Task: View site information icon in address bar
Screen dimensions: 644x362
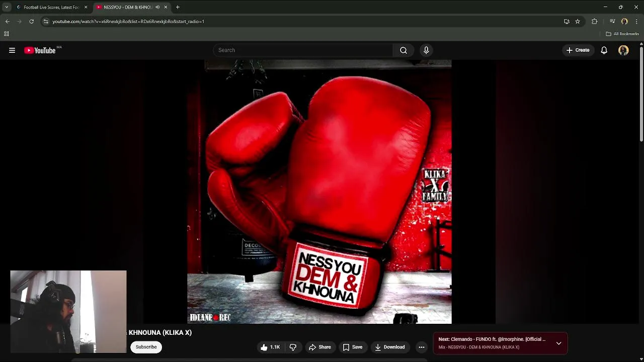Action: tap(46, 21)
